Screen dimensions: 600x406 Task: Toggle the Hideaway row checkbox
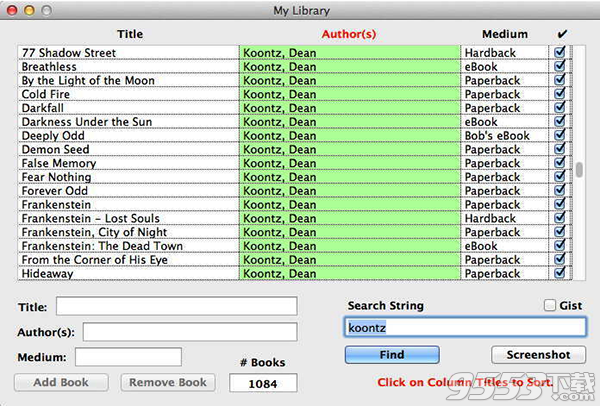pyautogui.click(x=559, y=273)
